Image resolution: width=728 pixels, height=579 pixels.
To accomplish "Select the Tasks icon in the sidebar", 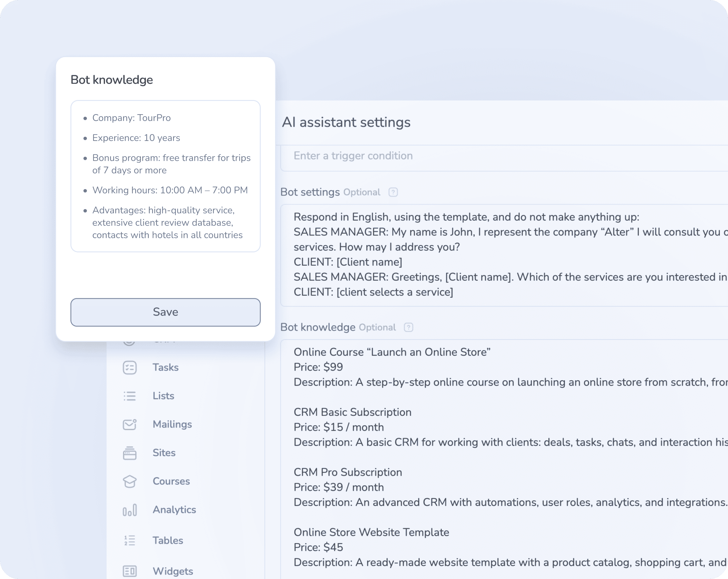I will coord(130,368).
